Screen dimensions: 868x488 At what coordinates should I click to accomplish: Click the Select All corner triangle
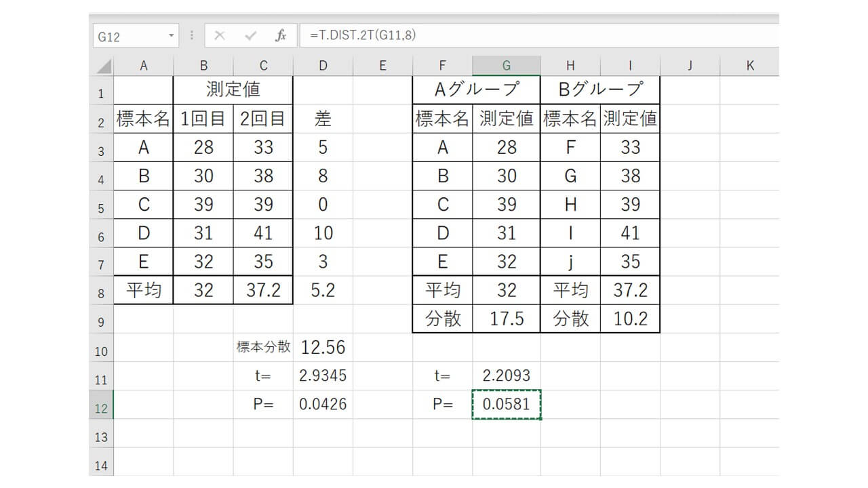[x=102, y=66]
